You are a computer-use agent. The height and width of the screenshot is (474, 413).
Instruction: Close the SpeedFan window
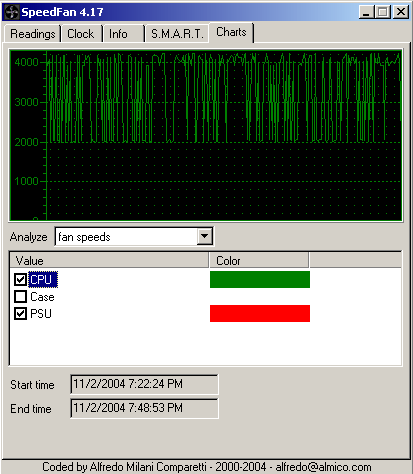click(x=401, y=12)
